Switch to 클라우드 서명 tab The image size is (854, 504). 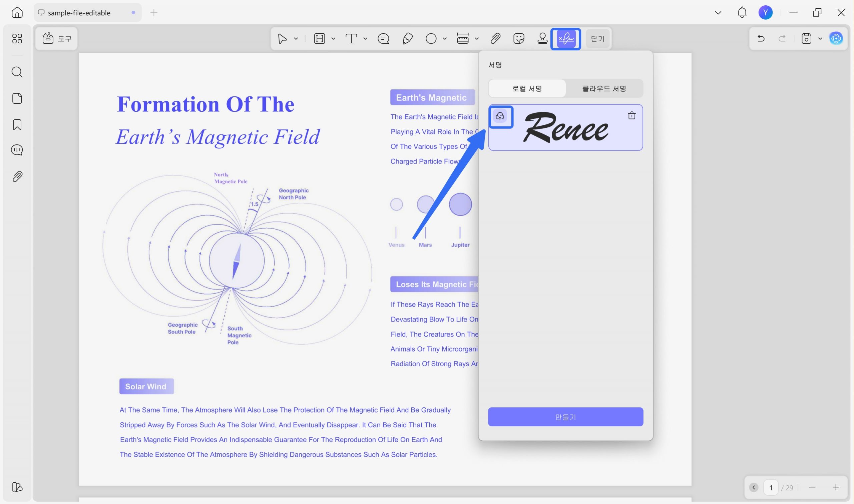[x=604, y=89]
